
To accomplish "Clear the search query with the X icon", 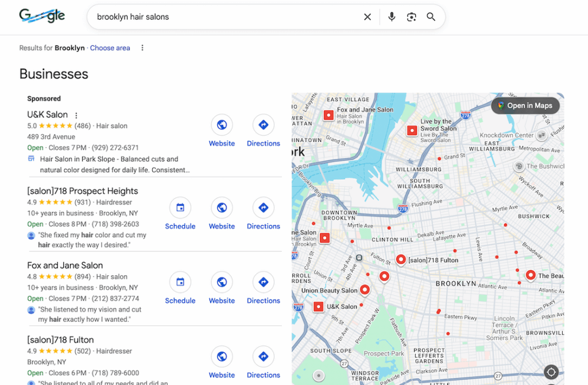I will (x=367, y=17).
